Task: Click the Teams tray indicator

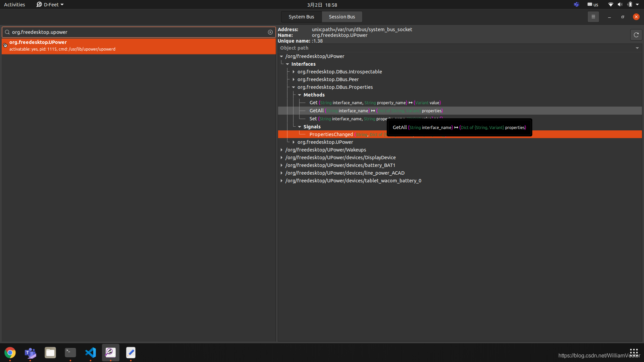Action: [576, 5]
